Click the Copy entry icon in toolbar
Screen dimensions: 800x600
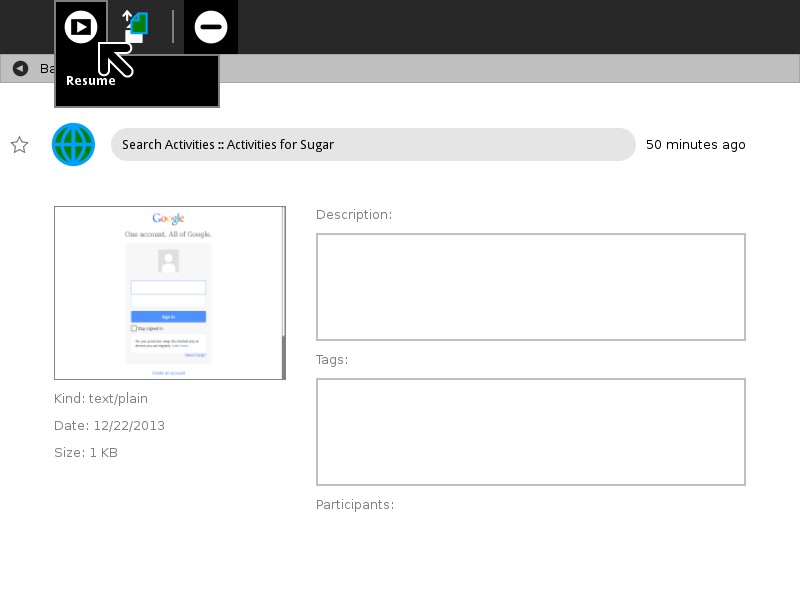point(135,25)
